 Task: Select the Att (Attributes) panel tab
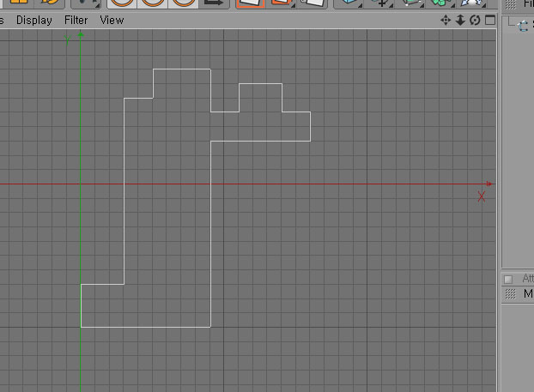(x=528, y=279)
